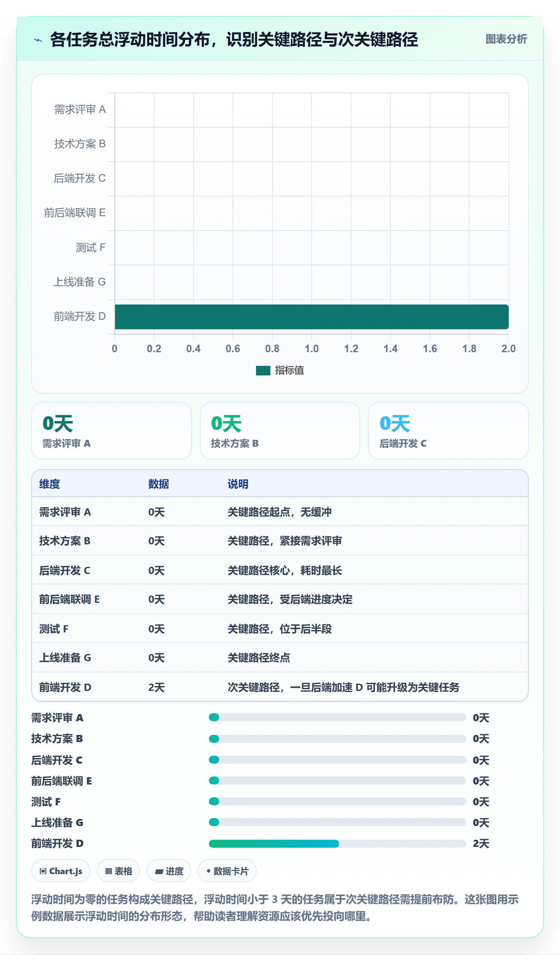Click the 后端开发 C chart axis label
560x955 pixels.
click(80, 178)
